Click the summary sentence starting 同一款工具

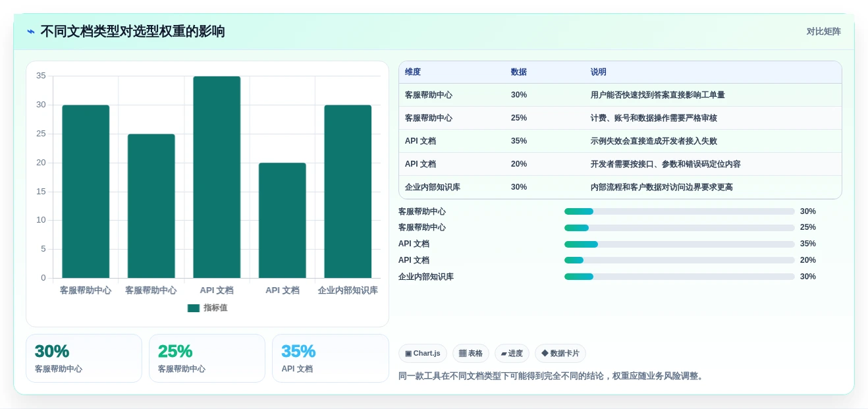pos(553,377)
